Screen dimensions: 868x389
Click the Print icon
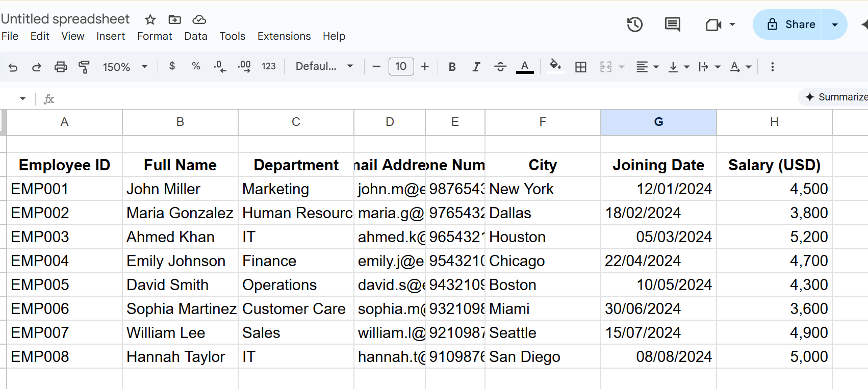pyautogui.click(x=61, y=67)
